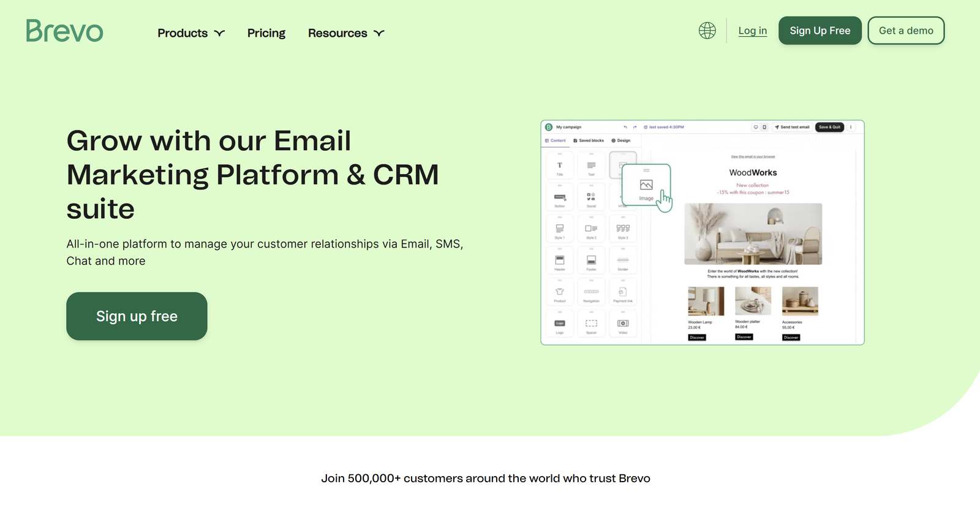Select the Header block in editor preview
This screenshot has height=508, width=980.
(560, 260)
